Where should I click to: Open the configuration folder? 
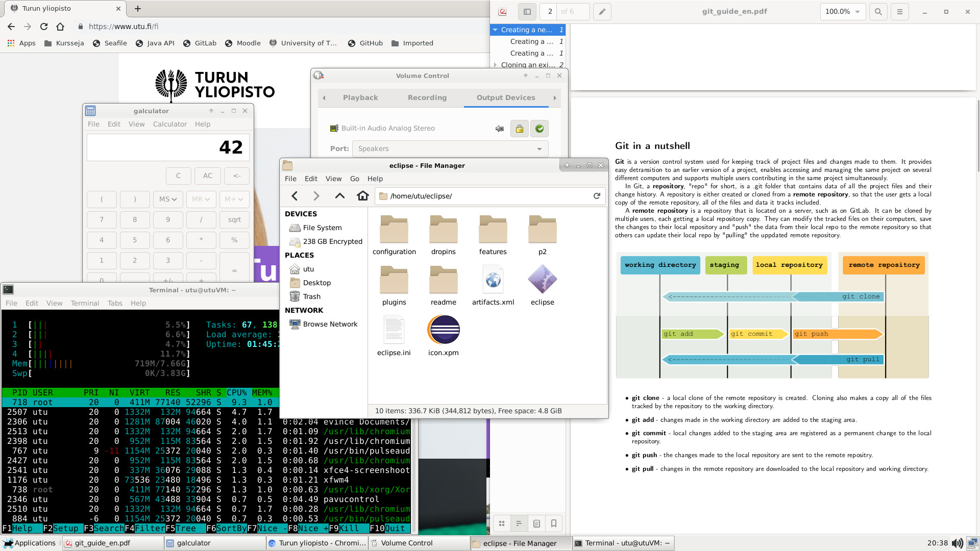[394, 235]
